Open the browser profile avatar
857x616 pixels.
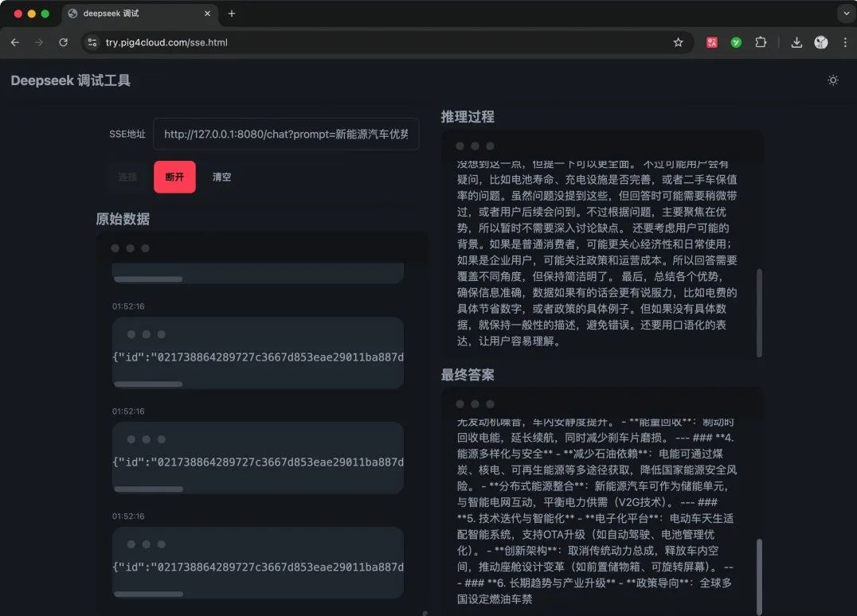(821, 43)
